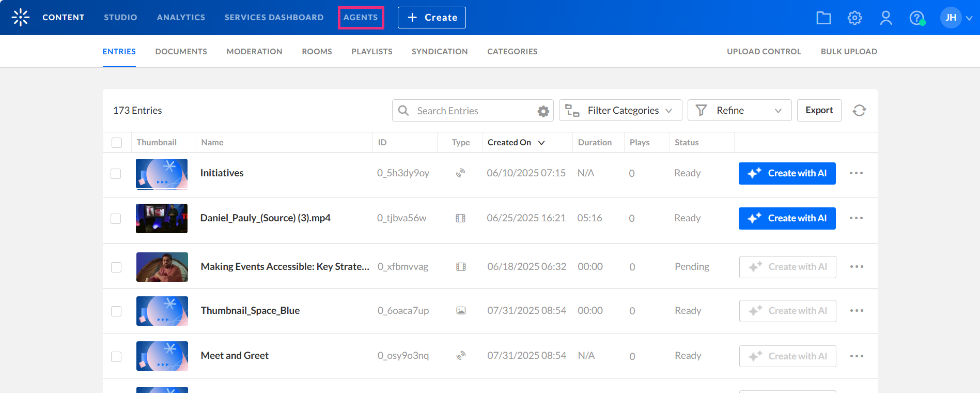Click the Kaltura sunburst logo
The width and height of the screenshot is (980, 393).
tap(21, 18)
